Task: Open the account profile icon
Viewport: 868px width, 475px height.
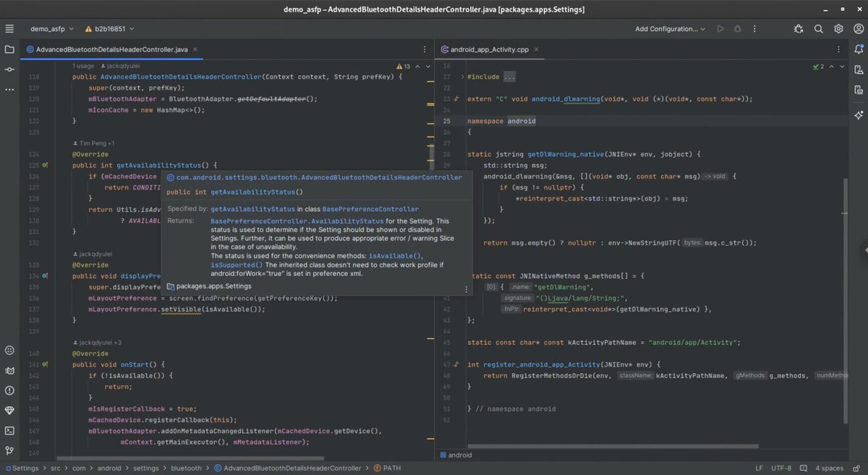Action: coord(858,29)
